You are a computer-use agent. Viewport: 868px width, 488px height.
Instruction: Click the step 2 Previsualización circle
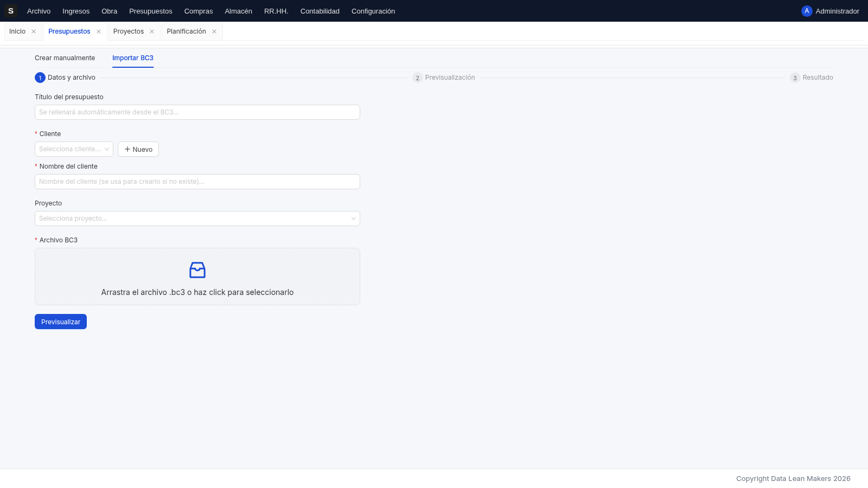coord(418,78)
